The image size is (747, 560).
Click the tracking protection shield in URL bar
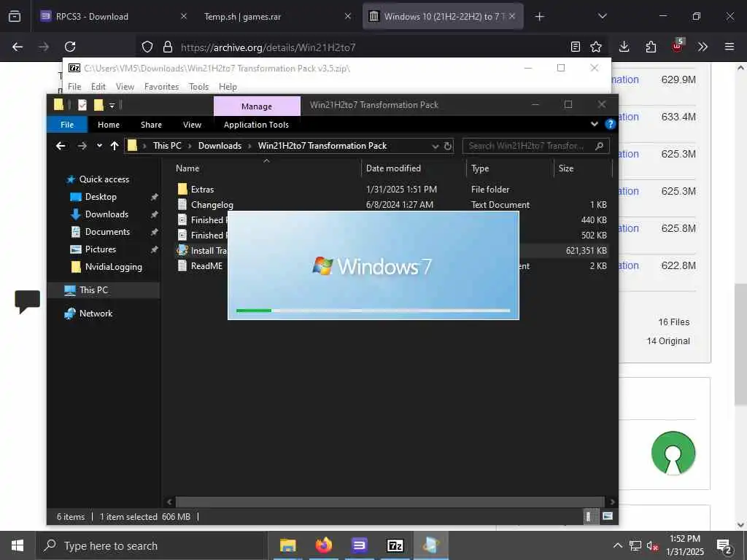(147, 47)
